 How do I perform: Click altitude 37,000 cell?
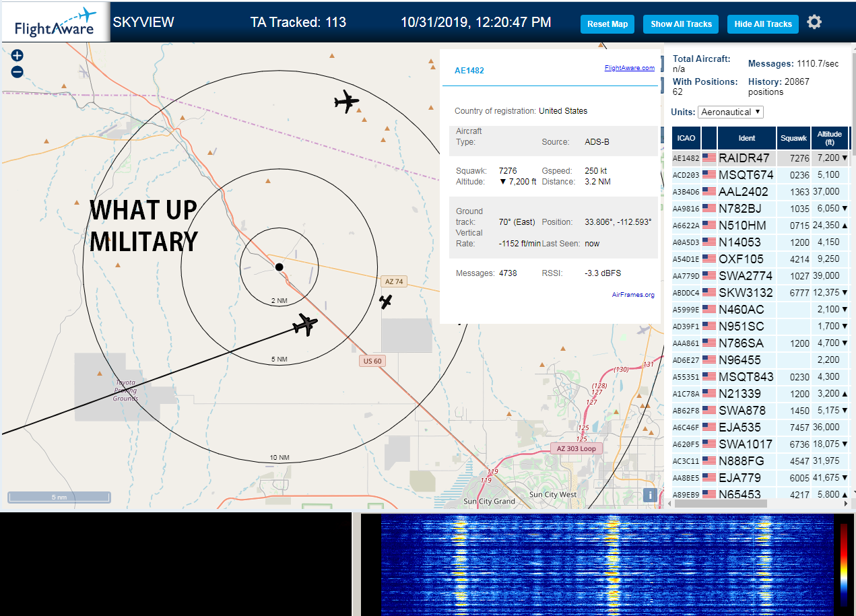point(830,192)
